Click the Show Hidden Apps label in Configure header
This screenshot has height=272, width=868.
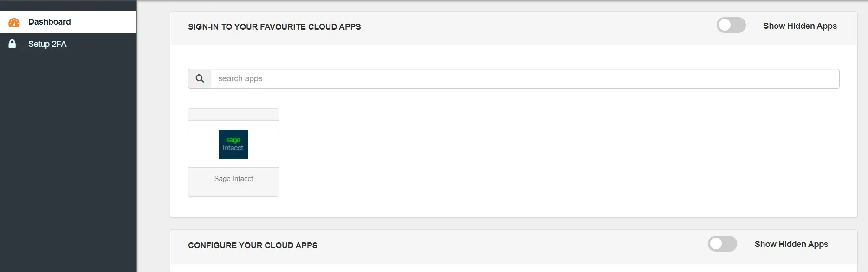click(x=791, y=244)
